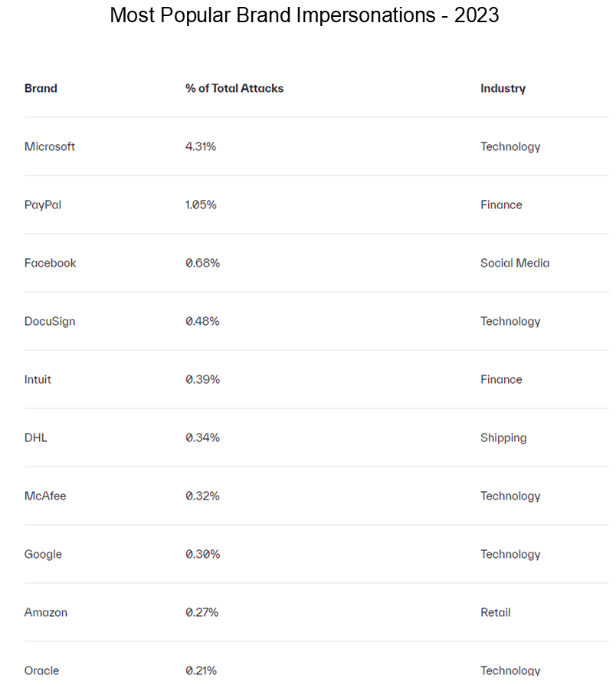Select the Shipping industry cell
This screenshot has height=685, width=616.
pos(503,438)
